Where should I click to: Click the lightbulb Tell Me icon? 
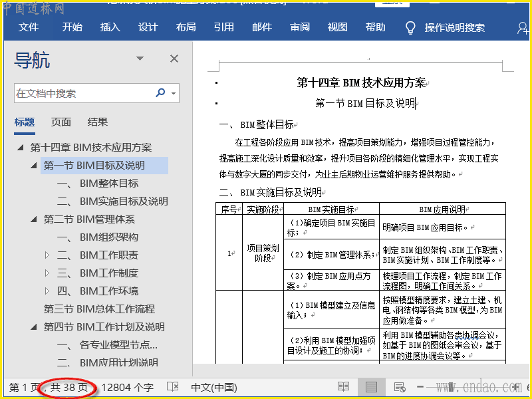[x=411, y=27]
